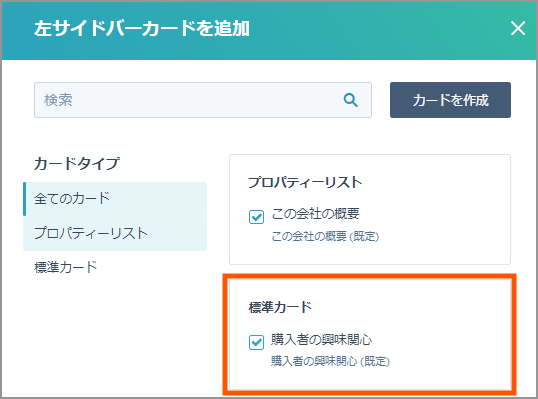Click the カードタイプ heading
Viewport: 538px width, 399px height.
pyautogui.click(x=77, y=163)
